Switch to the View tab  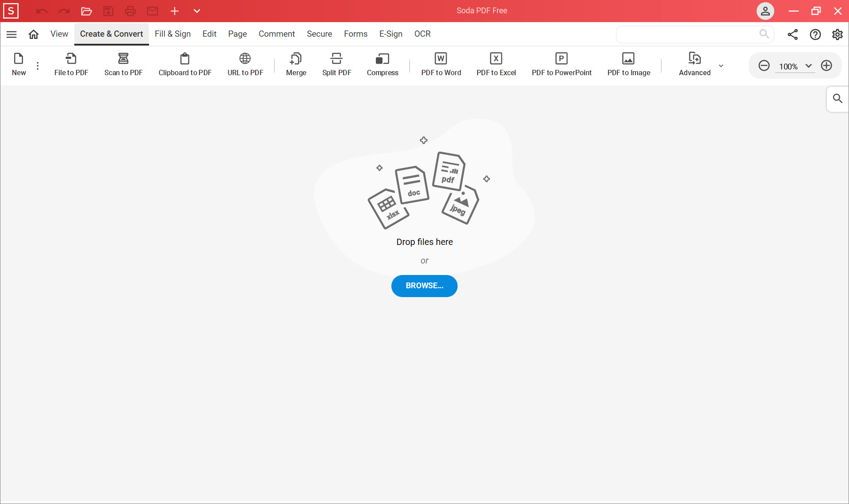point(59,34)
